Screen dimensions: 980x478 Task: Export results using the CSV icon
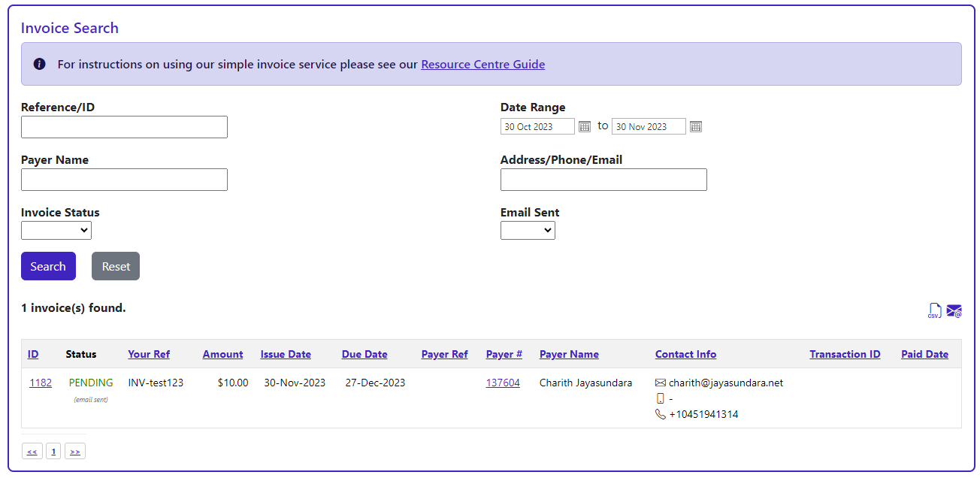tap(934, 310)
